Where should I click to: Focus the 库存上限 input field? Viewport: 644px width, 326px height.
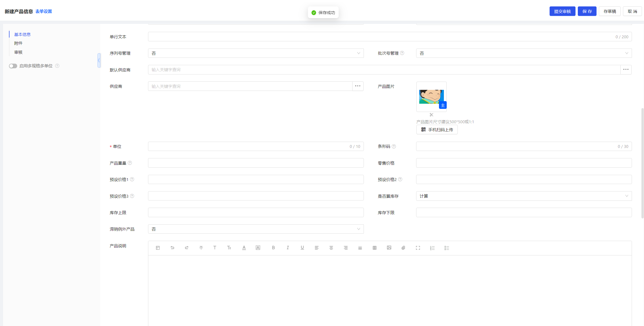(256, 212)
